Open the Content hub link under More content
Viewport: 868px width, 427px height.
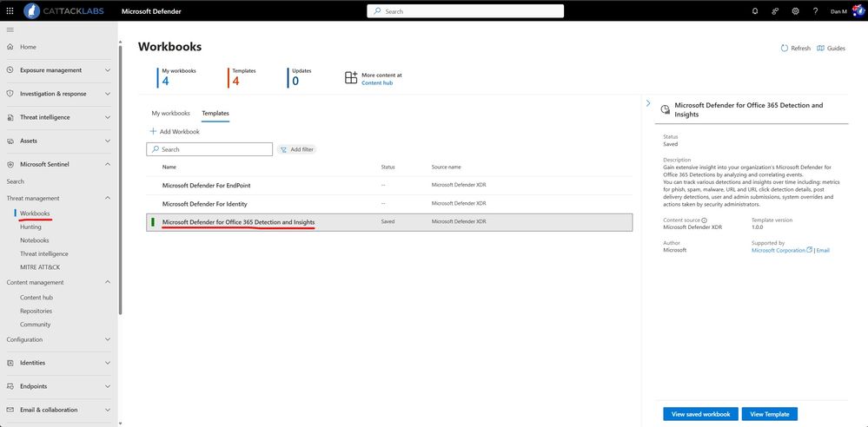coord(377,83)
